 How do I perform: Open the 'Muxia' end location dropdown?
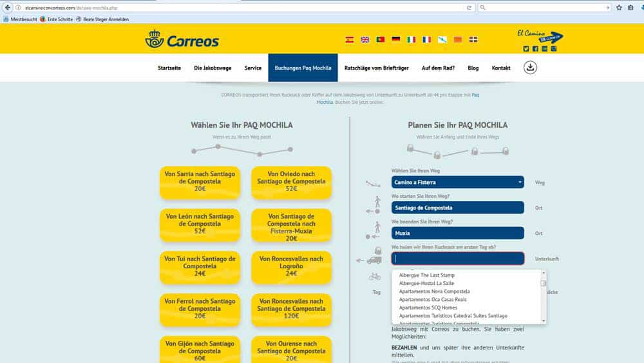pyautogui.click(x=457, y=233)
